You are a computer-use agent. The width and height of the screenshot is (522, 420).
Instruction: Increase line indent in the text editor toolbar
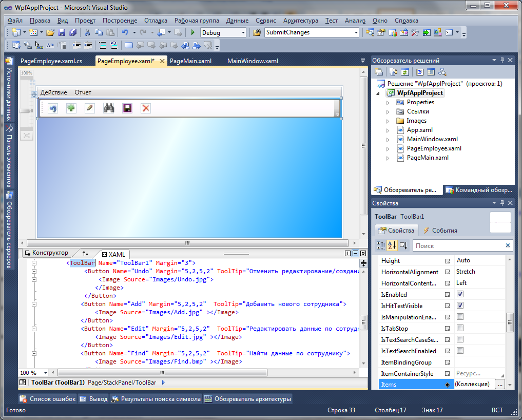click(88, 45)
